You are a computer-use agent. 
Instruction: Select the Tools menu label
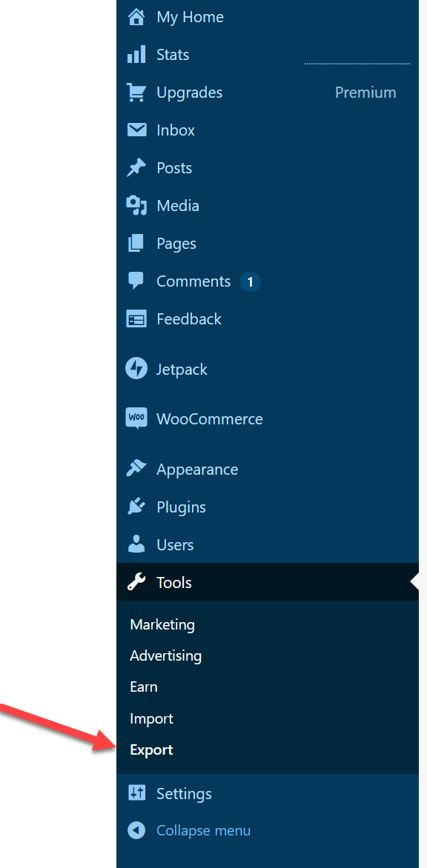pyautogui.click(x=174, y=583)
